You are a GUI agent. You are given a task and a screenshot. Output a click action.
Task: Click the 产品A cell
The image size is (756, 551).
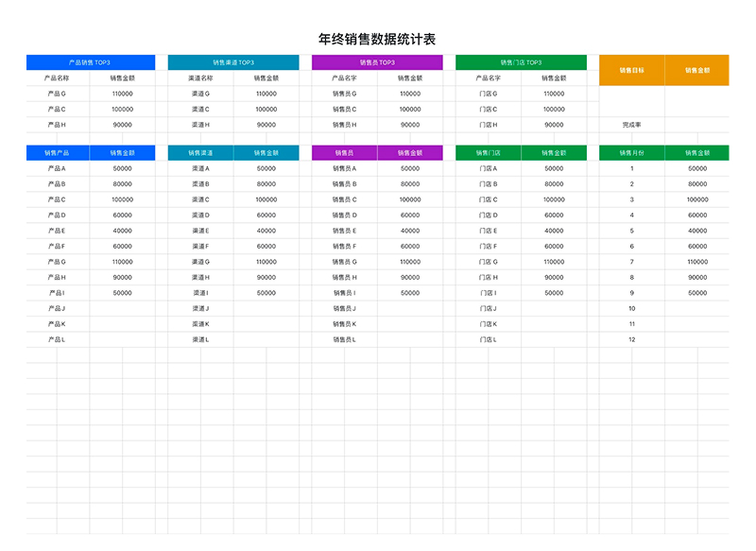pos(57,168)
